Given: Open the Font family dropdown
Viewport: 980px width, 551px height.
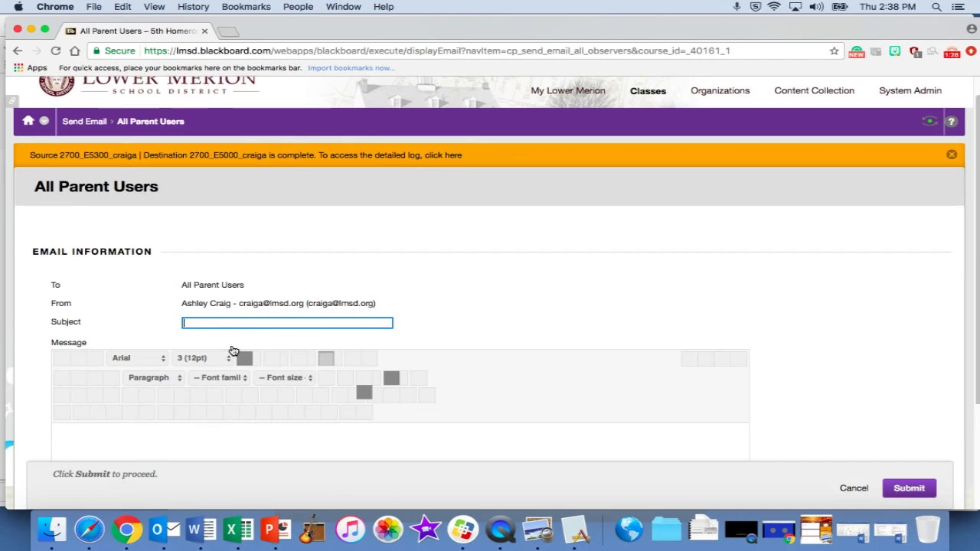Looking at the screenshot, I should coord(220,377).
